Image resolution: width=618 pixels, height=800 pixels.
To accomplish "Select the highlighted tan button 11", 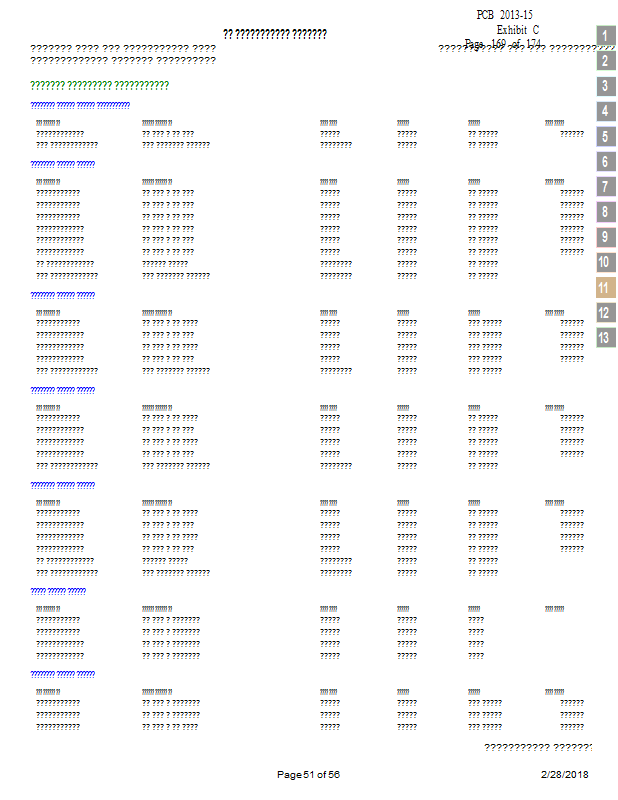I will pos(605,288).
